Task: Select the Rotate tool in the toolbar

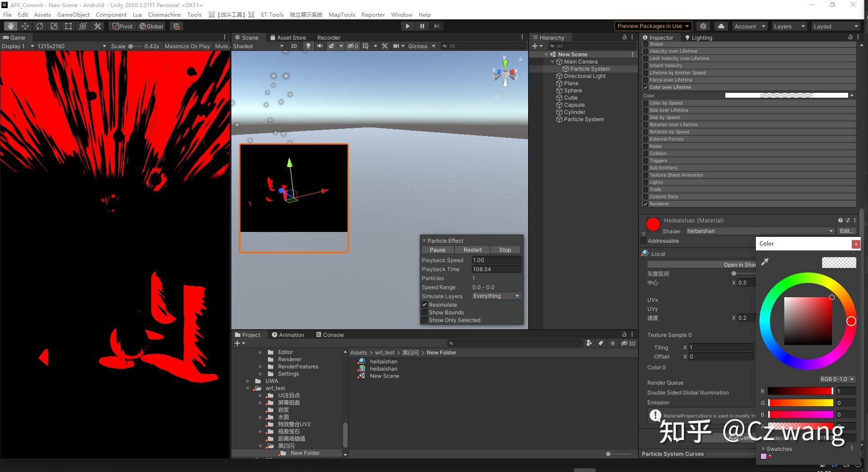Action: click(40, 26)
